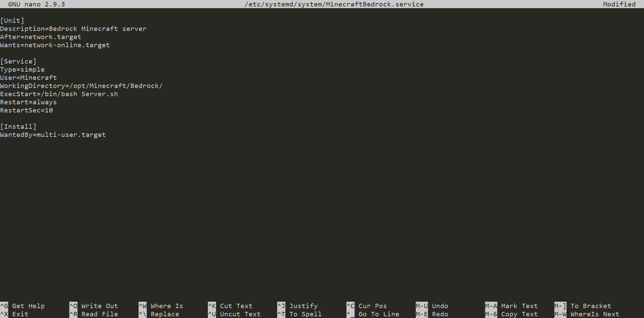Select Exit to leave nano
Image resolution: width=644 pixels, height=318 pixels.
19,314
